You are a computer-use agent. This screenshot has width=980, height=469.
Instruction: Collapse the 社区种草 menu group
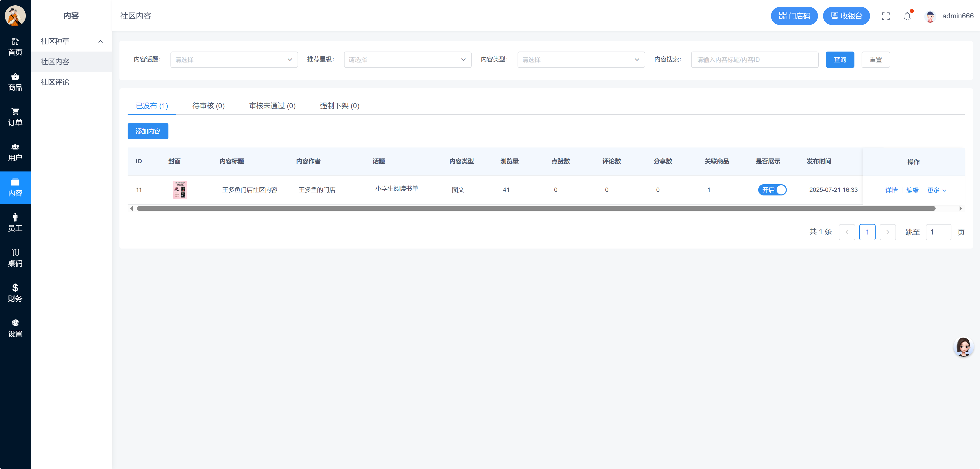[x=71, y=41]
